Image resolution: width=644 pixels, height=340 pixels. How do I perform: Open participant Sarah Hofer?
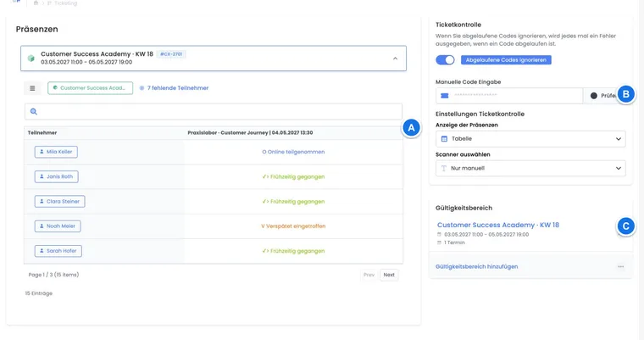58,251
